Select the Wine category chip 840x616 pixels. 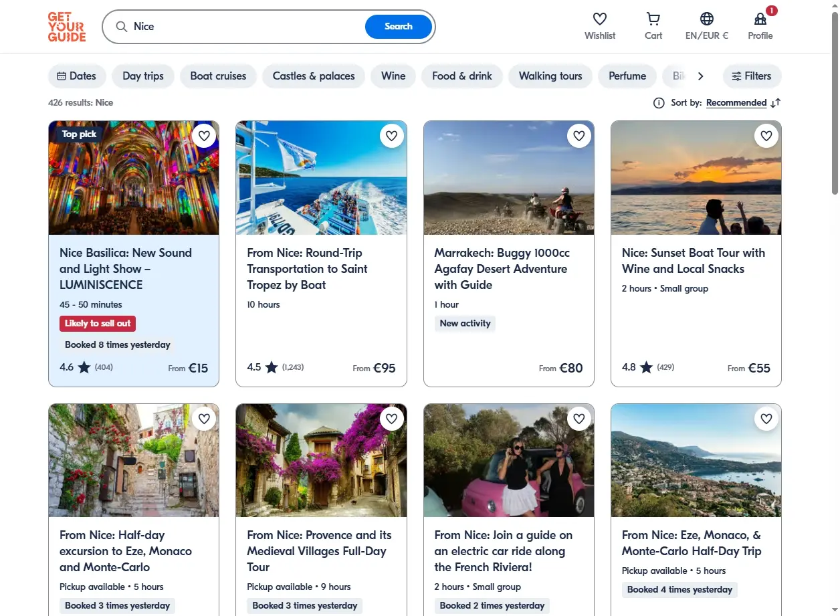[393, 76]
